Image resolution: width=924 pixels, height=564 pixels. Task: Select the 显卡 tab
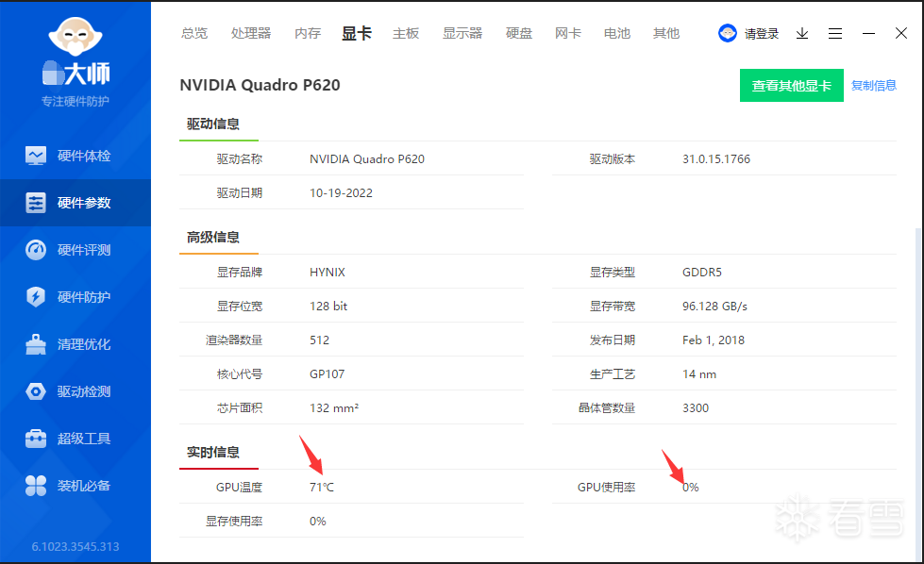point(357,33)
